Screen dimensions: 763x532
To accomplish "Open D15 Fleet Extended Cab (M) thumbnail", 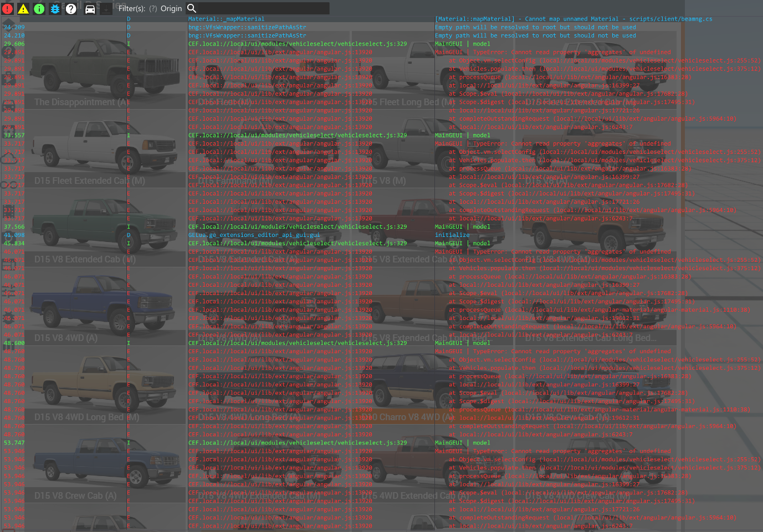I will [105, 148].
